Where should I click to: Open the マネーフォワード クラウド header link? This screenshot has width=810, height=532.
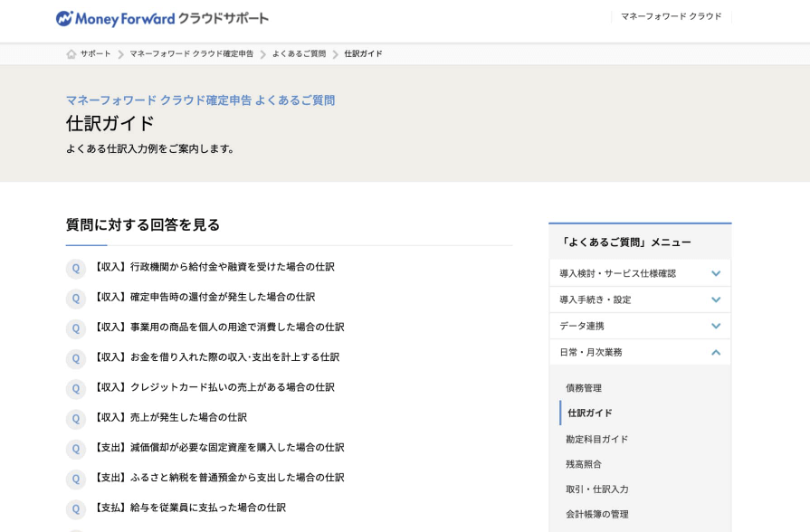click(x=671, y=16)
